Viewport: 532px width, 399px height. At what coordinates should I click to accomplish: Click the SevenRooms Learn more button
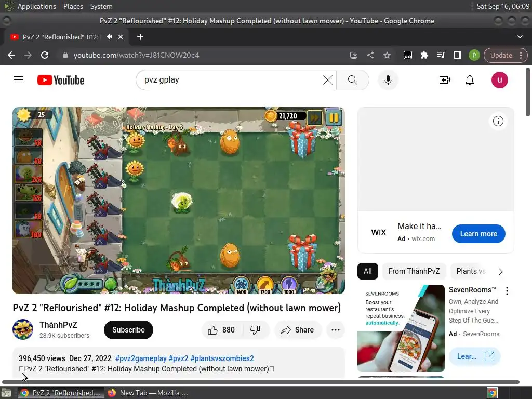[475, 356]
